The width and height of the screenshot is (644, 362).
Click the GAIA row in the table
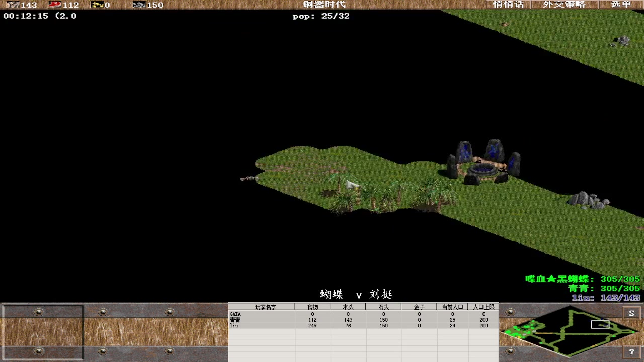tap(363, 314)
